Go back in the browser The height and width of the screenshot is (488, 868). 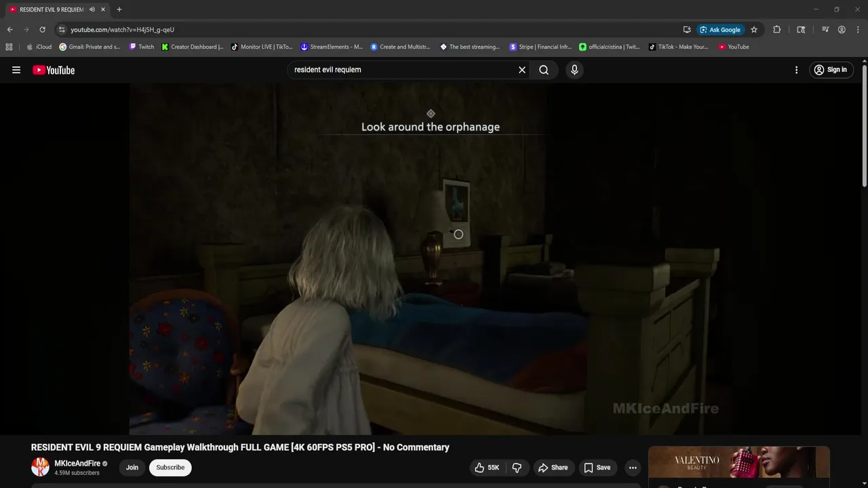(9, 30)
